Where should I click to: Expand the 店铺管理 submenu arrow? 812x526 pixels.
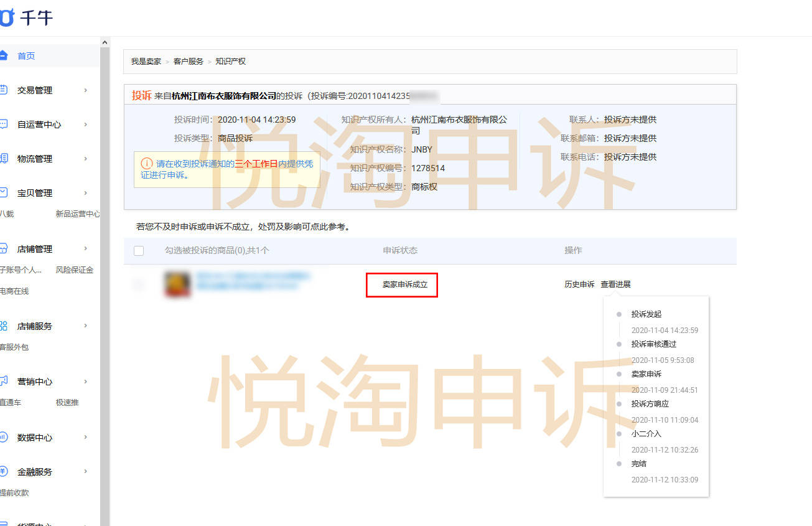85,249
